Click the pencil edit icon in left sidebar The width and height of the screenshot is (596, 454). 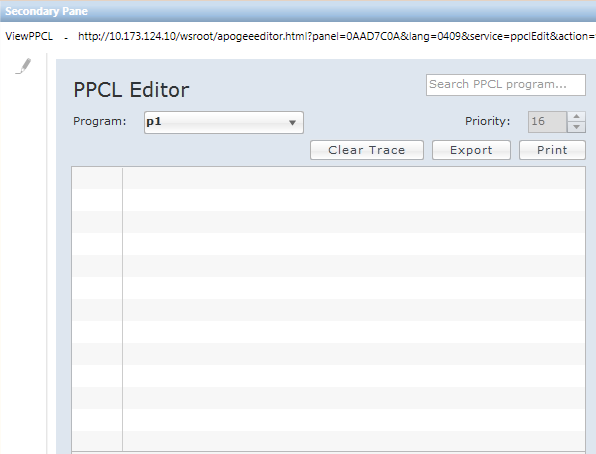tap(23, 66)
